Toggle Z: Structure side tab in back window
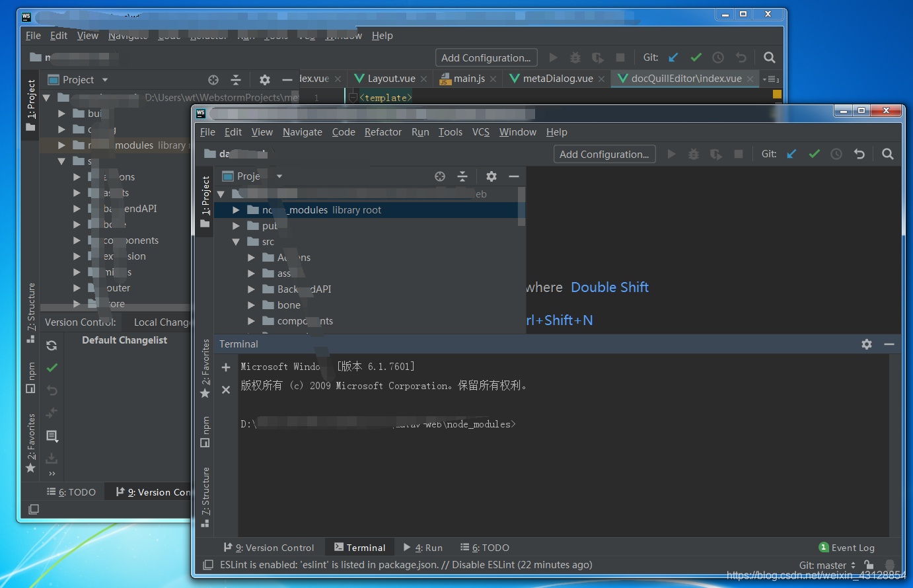 (x=31, y=313)
